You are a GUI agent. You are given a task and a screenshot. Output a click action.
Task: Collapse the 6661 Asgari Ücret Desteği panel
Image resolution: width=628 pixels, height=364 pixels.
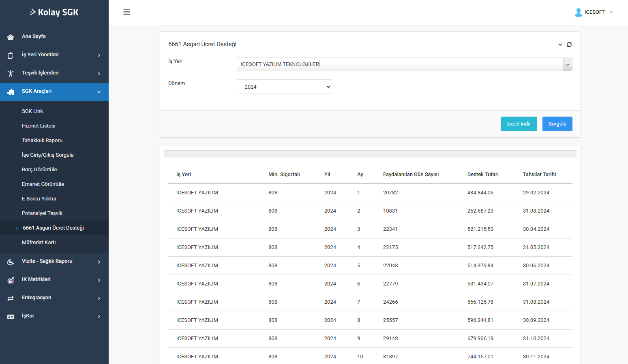(560, 45)
